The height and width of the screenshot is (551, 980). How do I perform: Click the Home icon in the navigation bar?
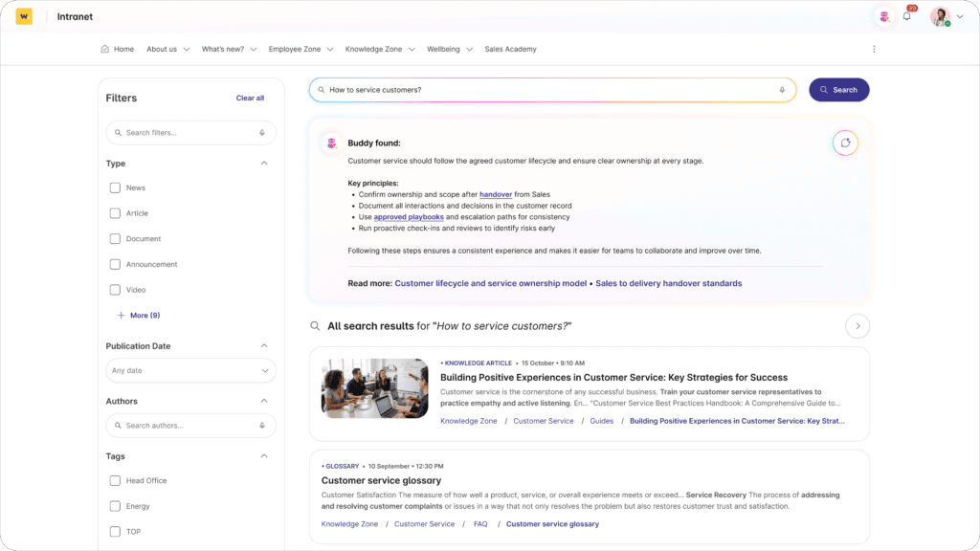104,49
